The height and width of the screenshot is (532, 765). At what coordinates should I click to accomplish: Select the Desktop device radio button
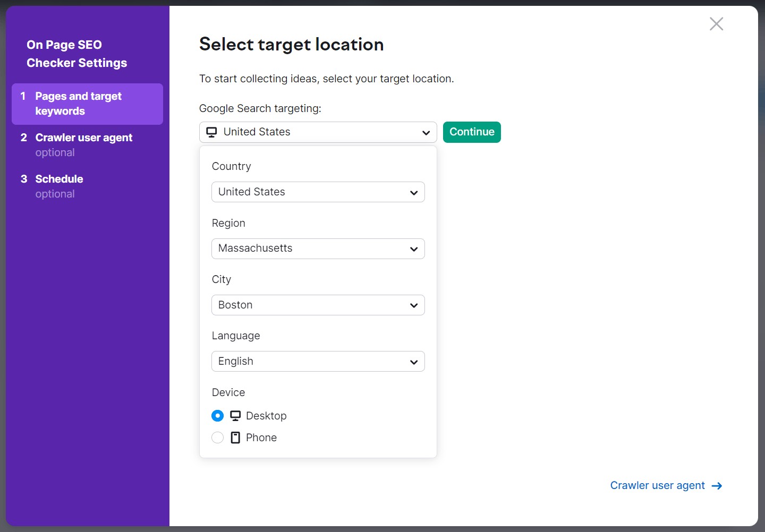(217, 415)
